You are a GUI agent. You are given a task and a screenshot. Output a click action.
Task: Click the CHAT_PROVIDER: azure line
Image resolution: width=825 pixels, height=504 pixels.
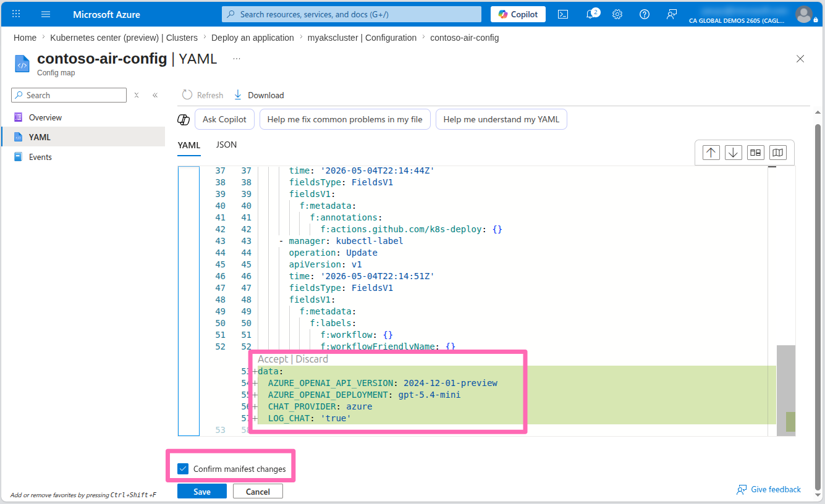[319, 406]
